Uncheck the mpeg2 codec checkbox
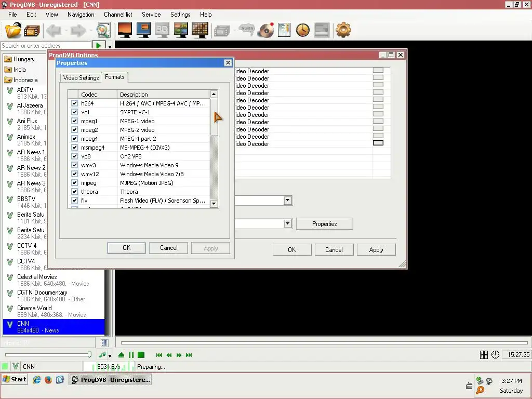Viewport: 532px width, 399px height. (x=74, y=129)
